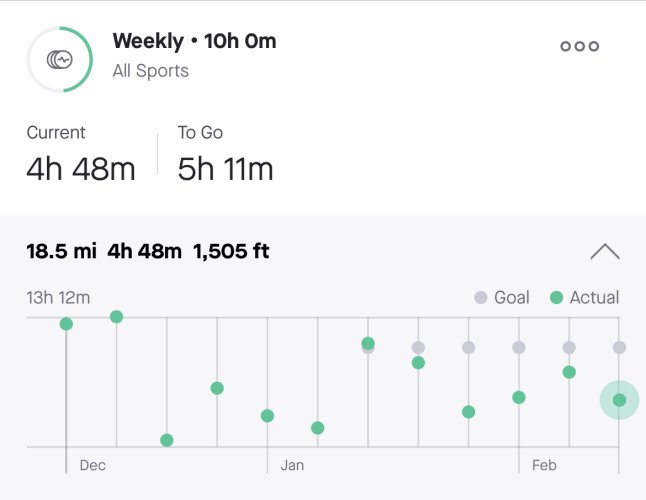The image size is (646, 500).
Task: Tap the 1,505 ft elevation stat
Action: [x=231, y=251]
